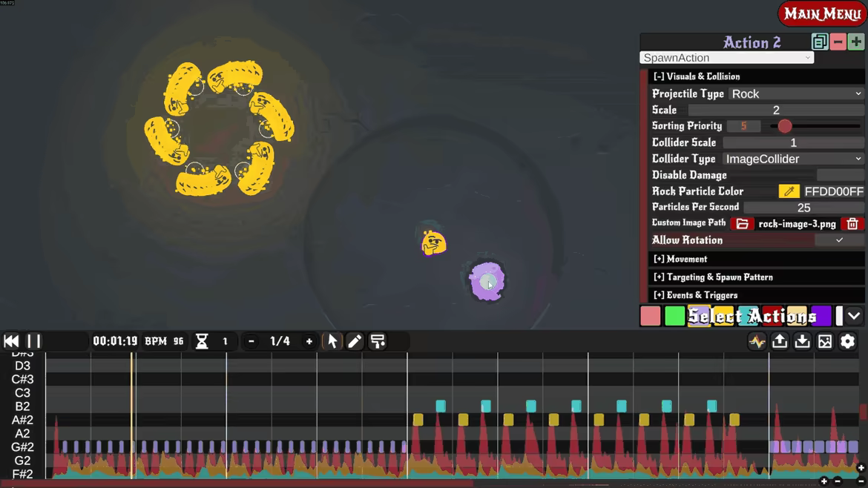Image resolution: width=868 pixels, height=488 pixels.
Task: Adjust the Sorting Priority slider handle
Action: click(x=784, y=126)
